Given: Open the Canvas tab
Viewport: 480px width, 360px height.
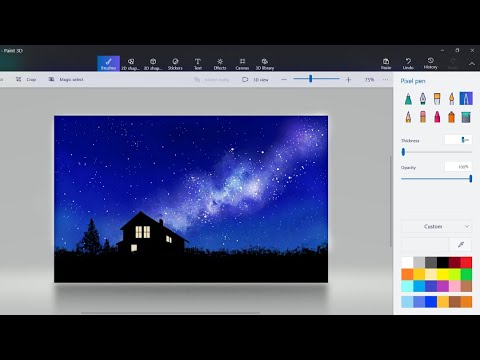Looking at the screenshot, I should click(x=242, y=63).
